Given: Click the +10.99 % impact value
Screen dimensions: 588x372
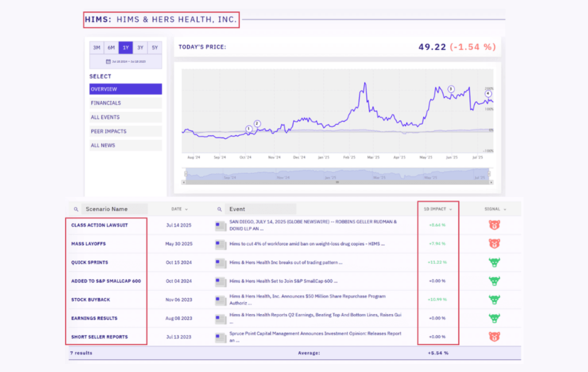Looking at the screenshot, I should 437,300.
